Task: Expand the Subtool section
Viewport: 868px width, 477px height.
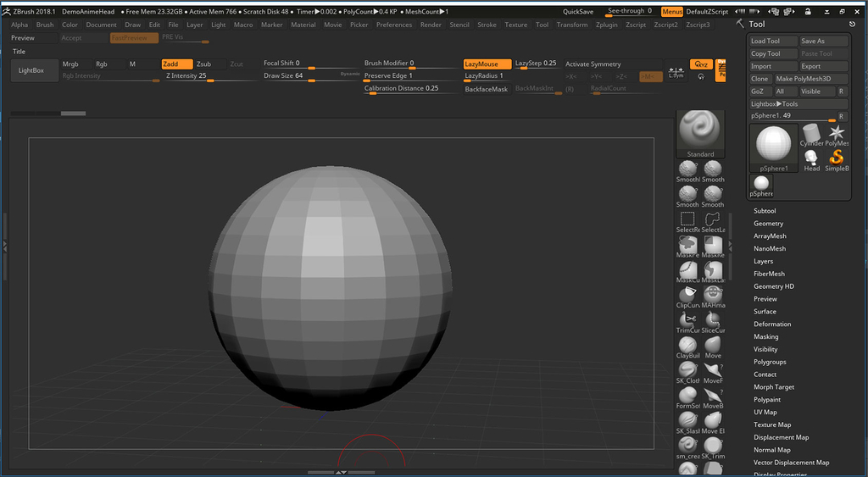Action: click(765, 211)
